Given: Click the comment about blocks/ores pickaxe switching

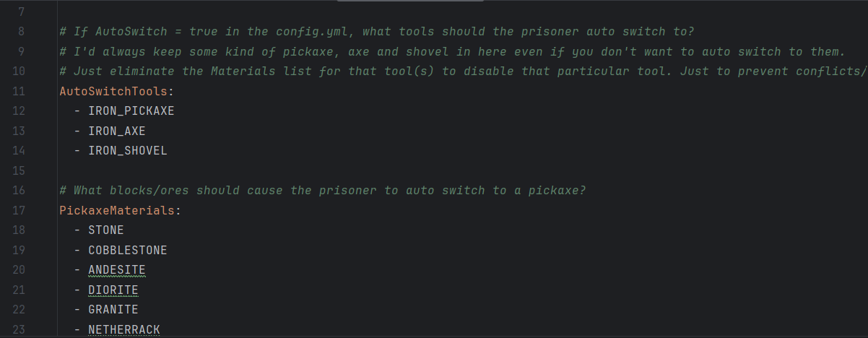Looking at the screenshot, I should [x=322, y=191].
